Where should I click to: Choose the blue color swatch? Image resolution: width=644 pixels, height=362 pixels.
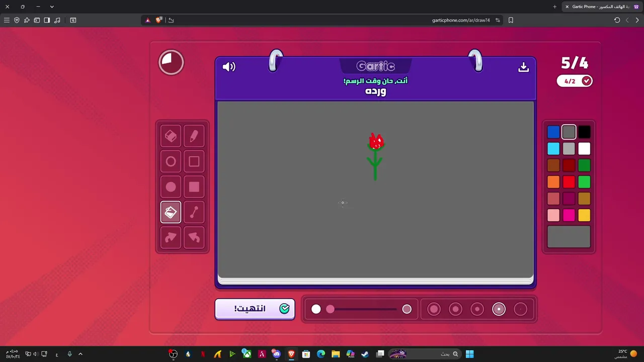click(553, 132)
